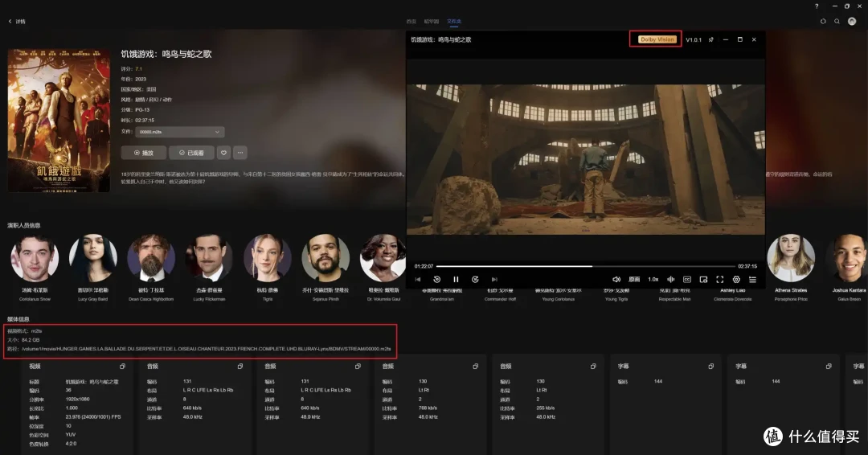868x455 pixels.
Task: Add movie to favorites with heart icon
Action: 223,153
